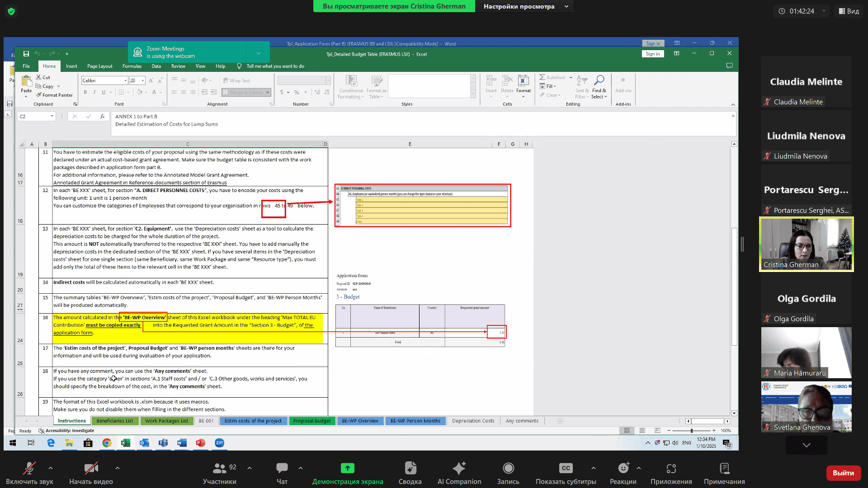Click the View (Вид) button
The height and width of the screenshot is (488, 868).
coord(849,11)
